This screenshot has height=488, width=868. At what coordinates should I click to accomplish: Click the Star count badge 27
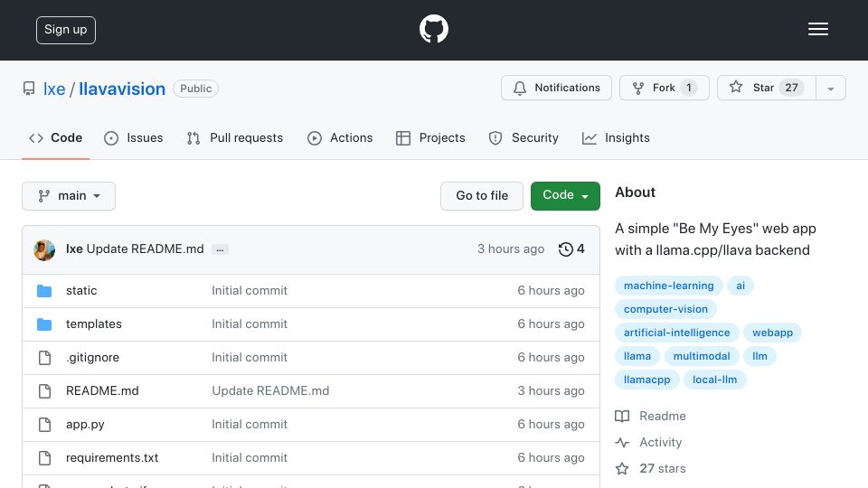click(792, 88)
